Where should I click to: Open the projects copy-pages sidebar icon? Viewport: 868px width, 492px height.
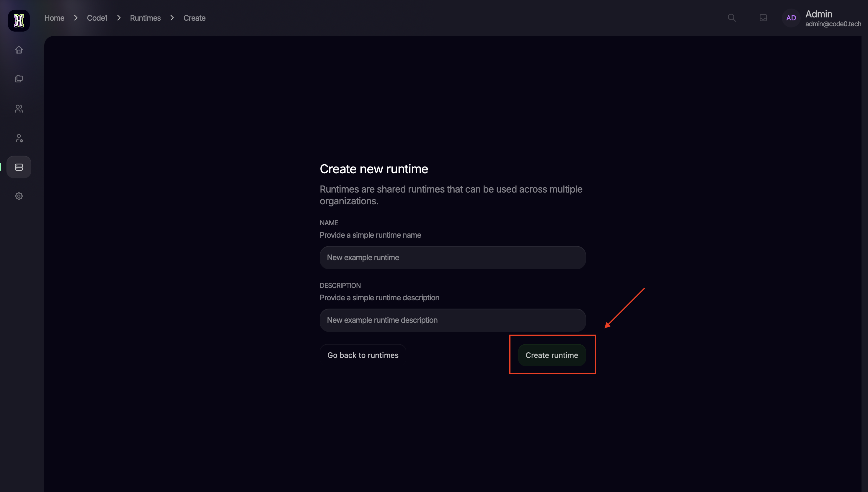point(19,79)
